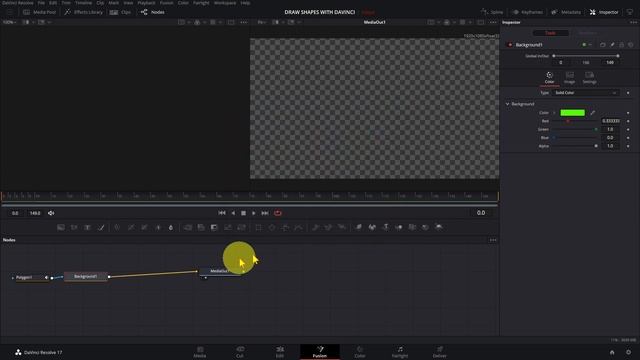The image size is (640, 360).
Task: Open the File menu
Action: pos(41,3)
